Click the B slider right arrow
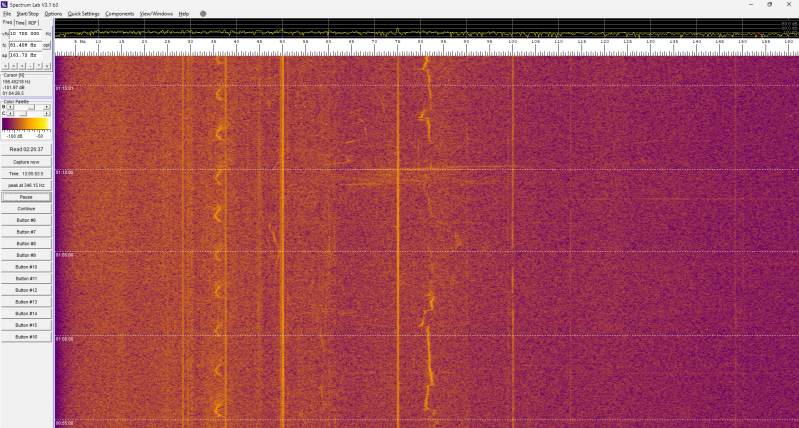This screenshot has height=428, width=799. coord(46,107)
